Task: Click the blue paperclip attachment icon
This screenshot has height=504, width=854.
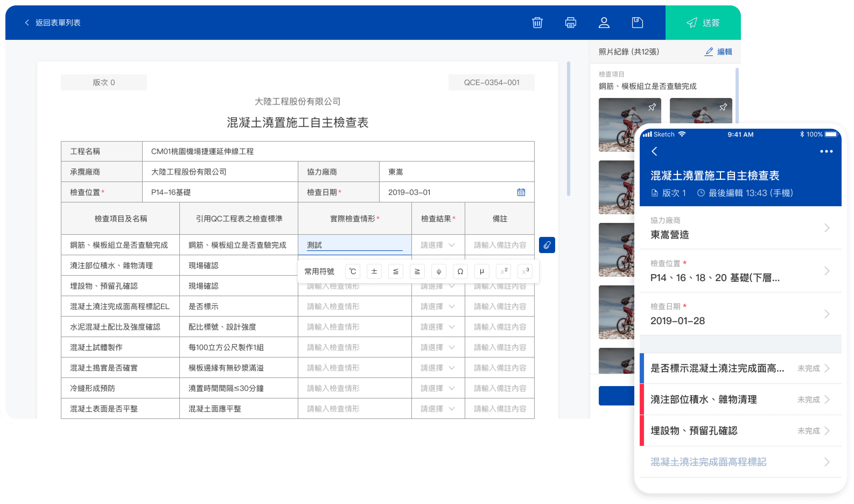Action: tap(547, 245)
